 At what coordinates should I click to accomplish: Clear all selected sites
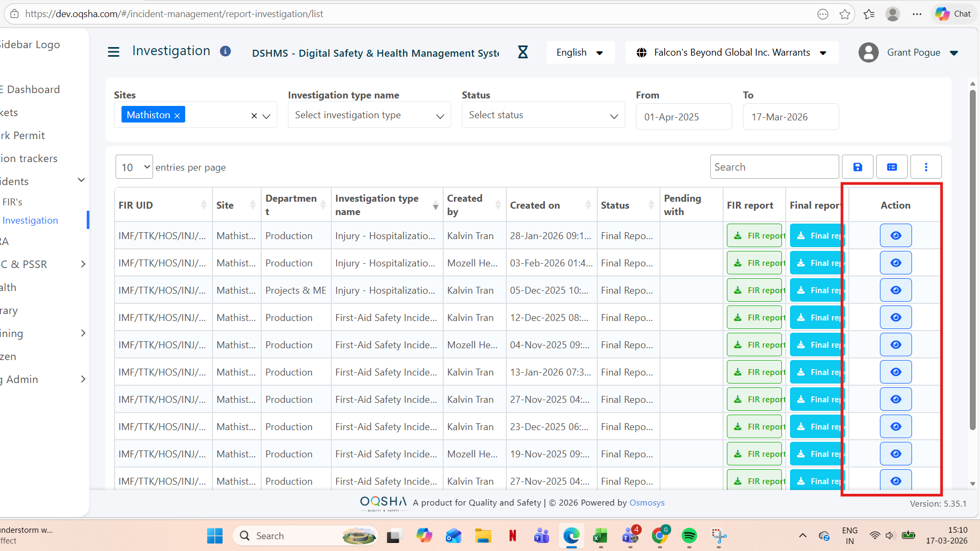[254, 116]
